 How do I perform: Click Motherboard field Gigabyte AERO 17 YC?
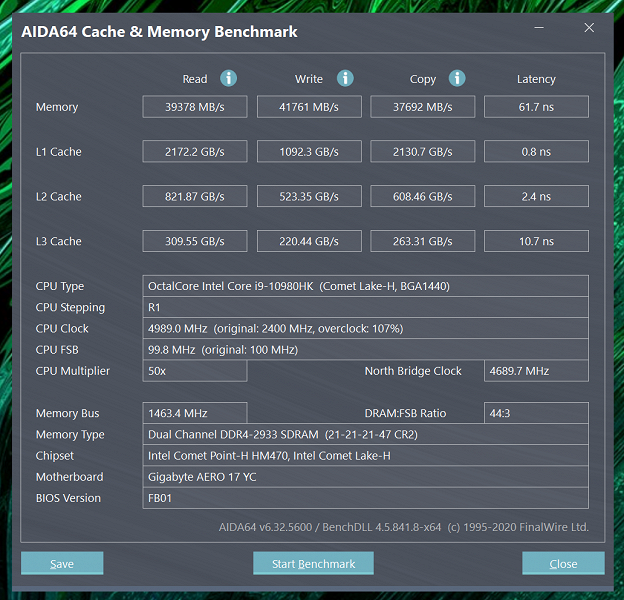[x=366, y=477]
